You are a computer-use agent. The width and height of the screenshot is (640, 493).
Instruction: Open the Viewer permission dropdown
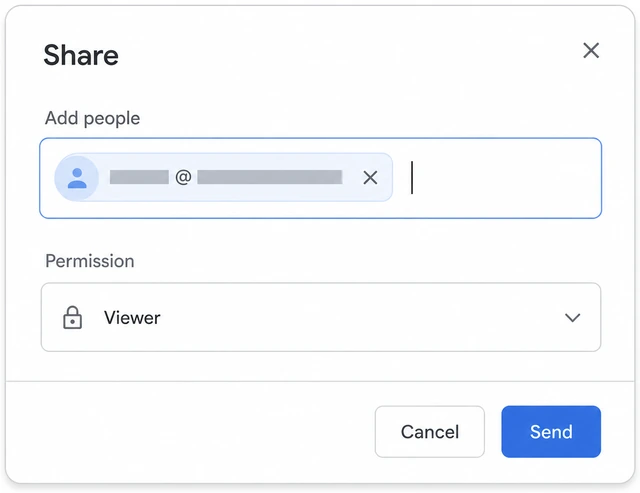tap(321, 317)
